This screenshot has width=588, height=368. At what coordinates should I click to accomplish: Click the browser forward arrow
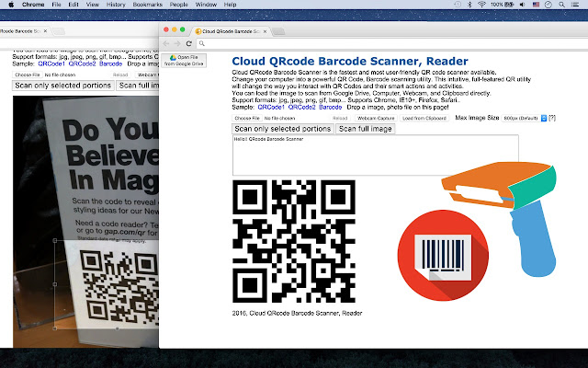click(x=177, y=43)
